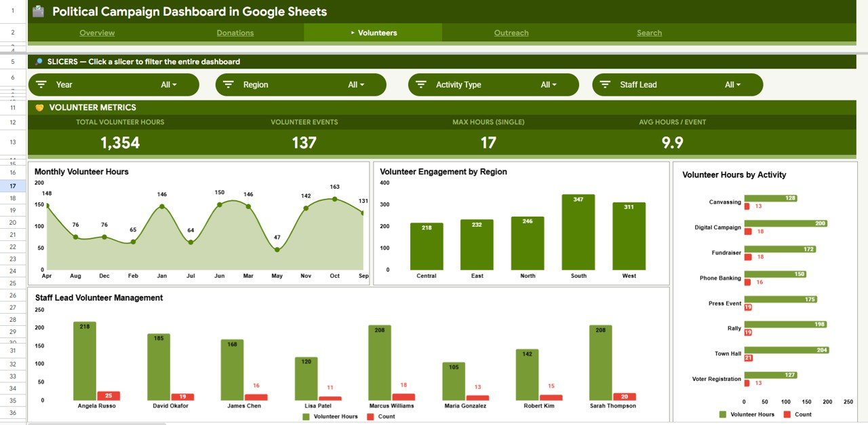Viewport: 868px width, 425px height.
Task: Go to the Donations tab
Action: [x=235, y=33]
